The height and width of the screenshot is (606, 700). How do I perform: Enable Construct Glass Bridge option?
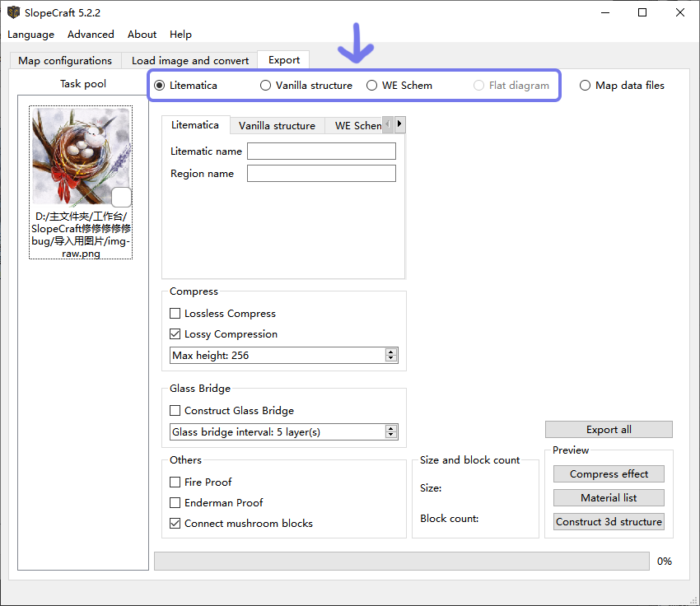point(175,411)
